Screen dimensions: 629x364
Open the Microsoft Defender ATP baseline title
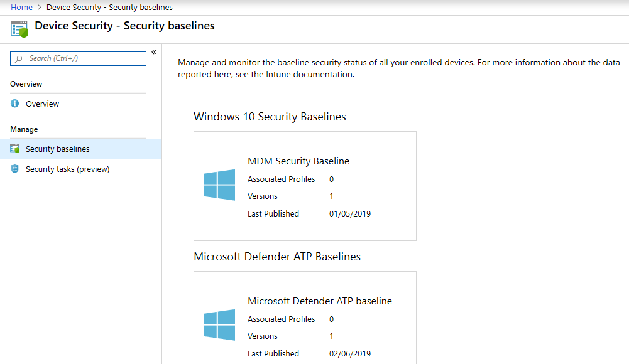[320, 301]
